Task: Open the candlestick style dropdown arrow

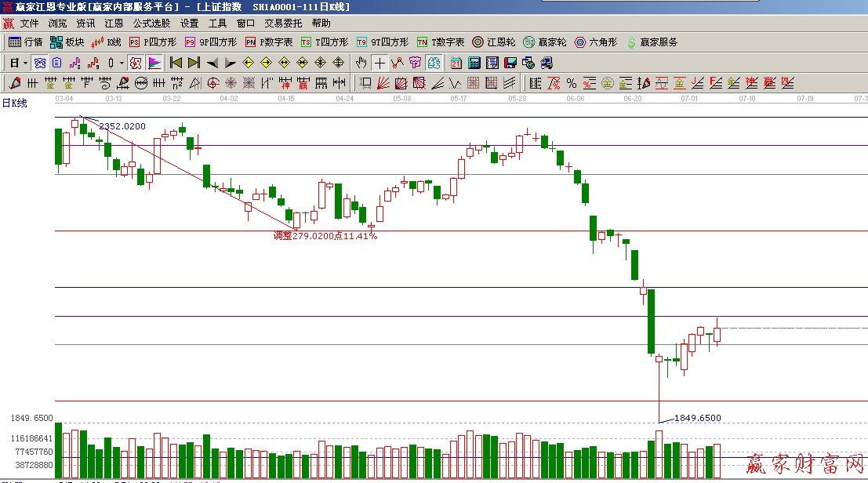Action: coord(122,63)
